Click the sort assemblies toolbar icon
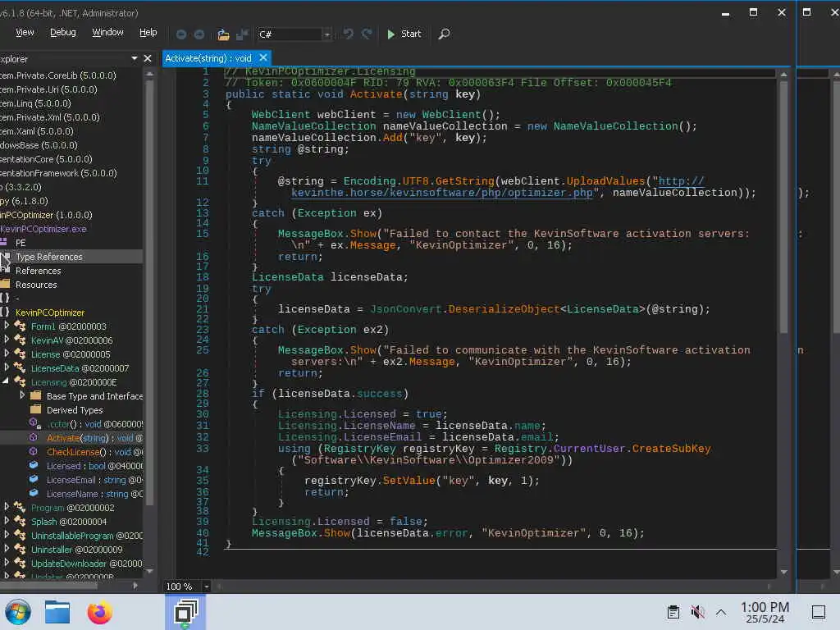The height and width of the screenshot is (630, 840). (x=242, y=34)
